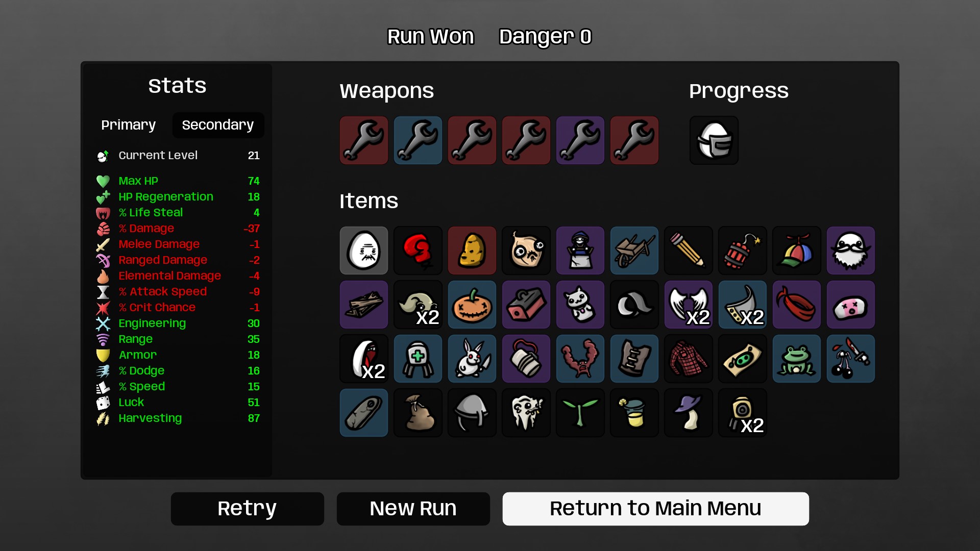This screenshot has width=980, height=551.
Task: Click the wheelbarrow item icon
Action: (634, 251)
